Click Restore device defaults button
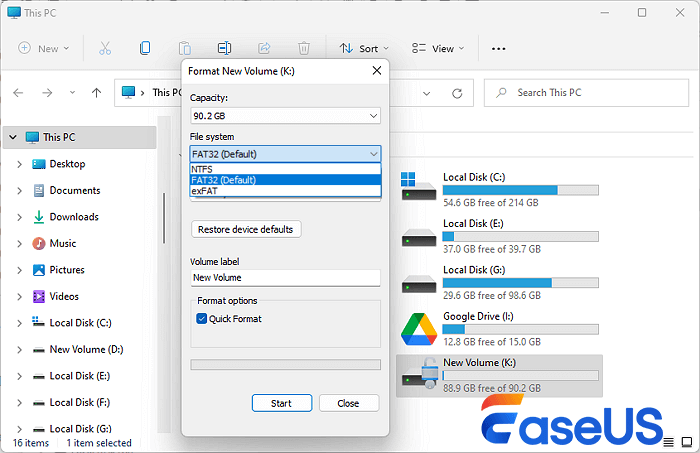The width and height of the screenshot is (700, 453). [245, 229]
